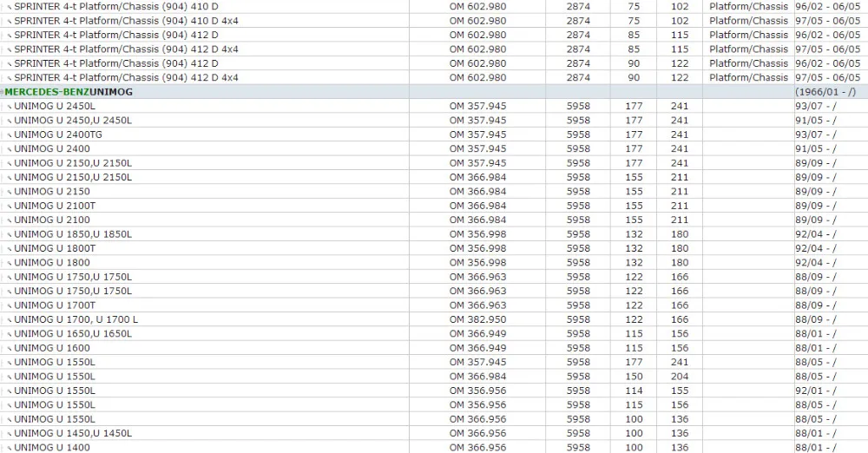Image resolution: width=868 pixels, height=453 pixels.
Task: Select the MERCEDES-BENZ UNIMOG group header
Action: click(69, 92)
